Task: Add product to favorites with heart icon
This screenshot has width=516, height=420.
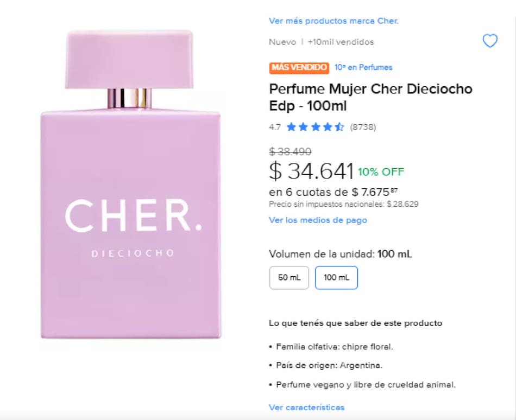Action: point(490,41)
